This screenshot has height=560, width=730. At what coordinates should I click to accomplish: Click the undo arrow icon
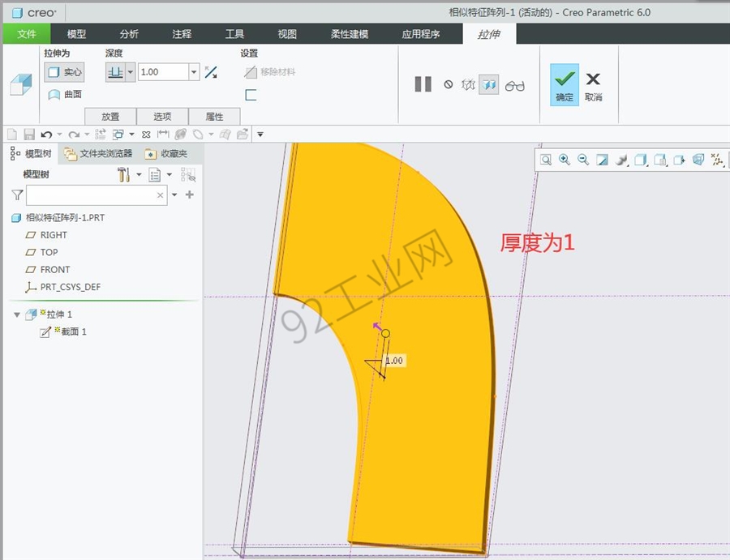point(46,135)
